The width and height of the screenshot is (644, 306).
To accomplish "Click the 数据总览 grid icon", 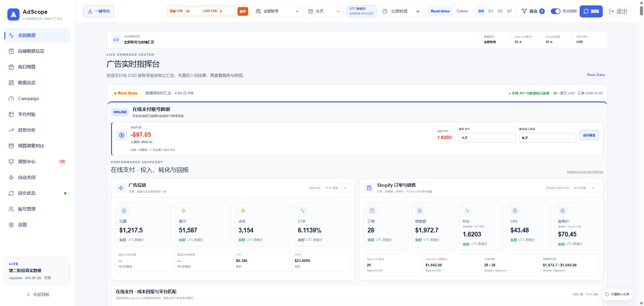I will 11,83.
